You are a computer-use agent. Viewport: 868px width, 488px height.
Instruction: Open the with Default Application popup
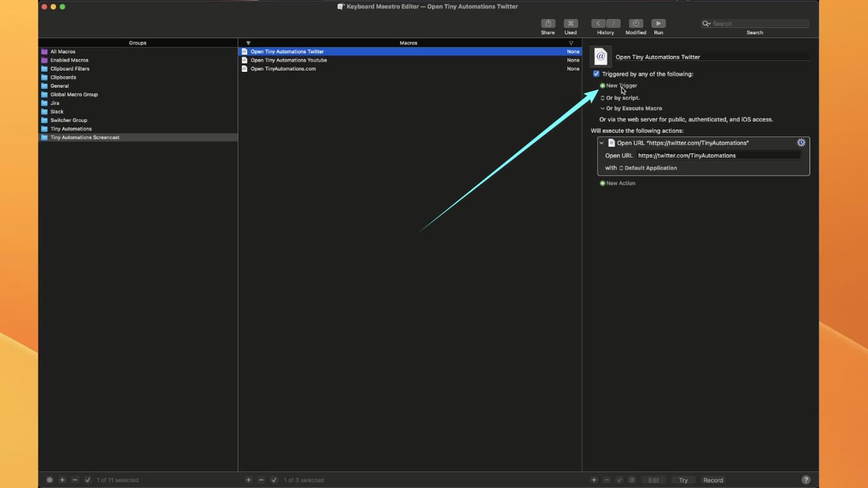[x=648, y=168]
